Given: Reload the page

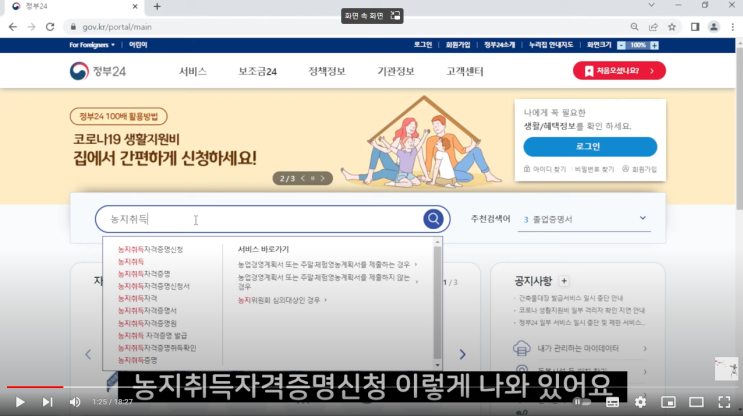Looking at the screenshot, I should (x=50, y=27).
